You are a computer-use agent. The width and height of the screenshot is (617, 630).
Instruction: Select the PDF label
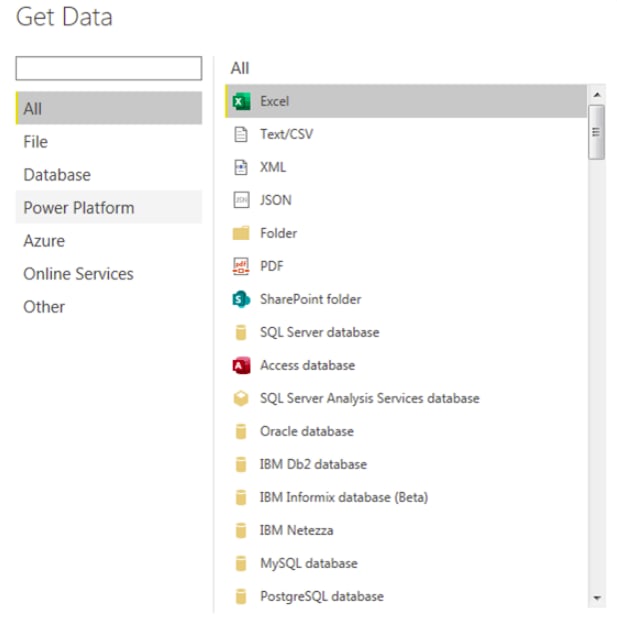pos(272,266)
